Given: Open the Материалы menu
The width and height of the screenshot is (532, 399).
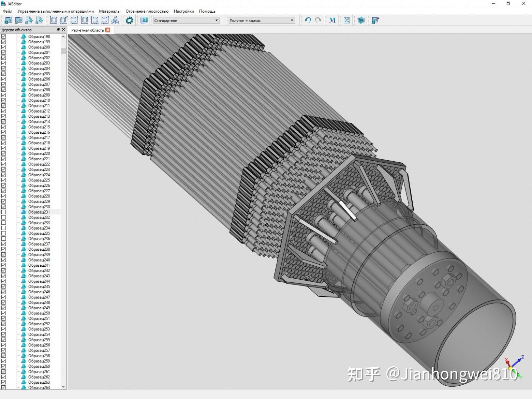Looking at the screenshot, I should pos(109,11).
